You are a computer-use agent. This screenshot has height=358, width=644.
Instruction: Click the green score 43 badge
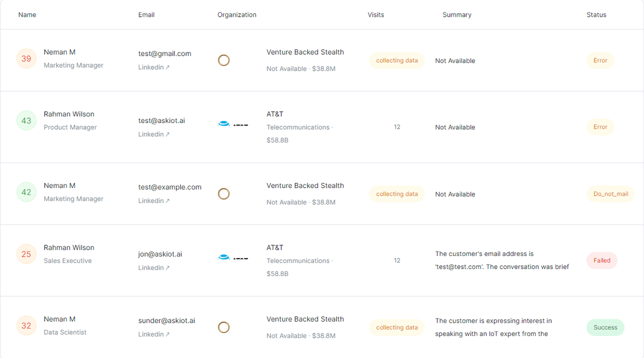click(26, 121)
